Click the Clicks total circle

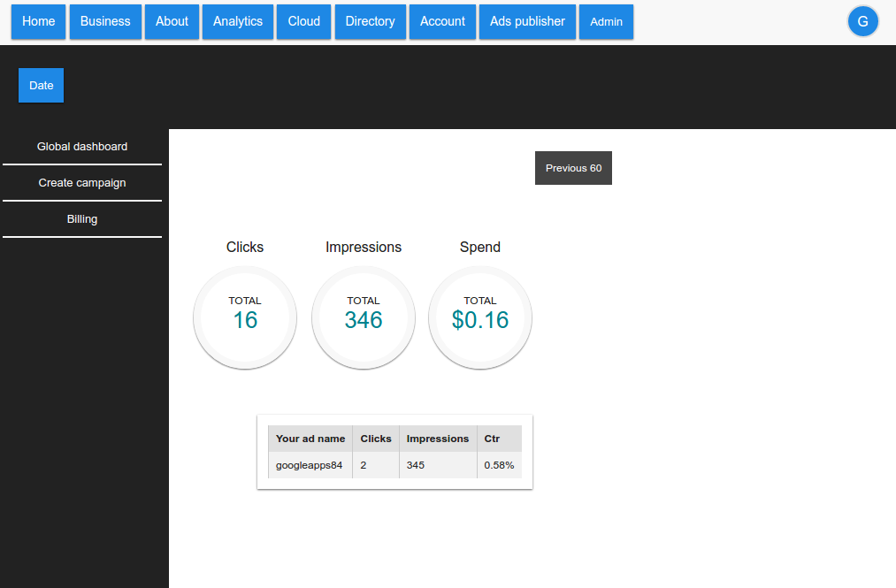coord(245,318)
